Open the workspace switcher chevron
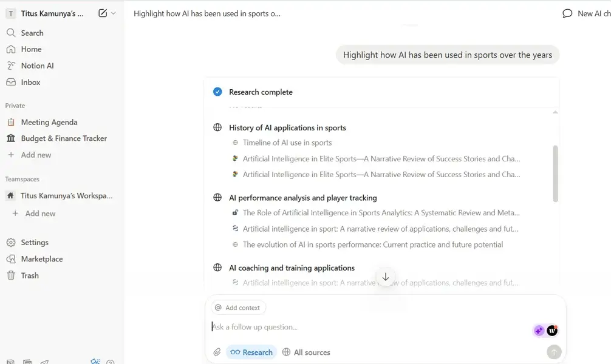Image resolution: width=611 pixels, height=364 pixels. click(x=114, y=13)
